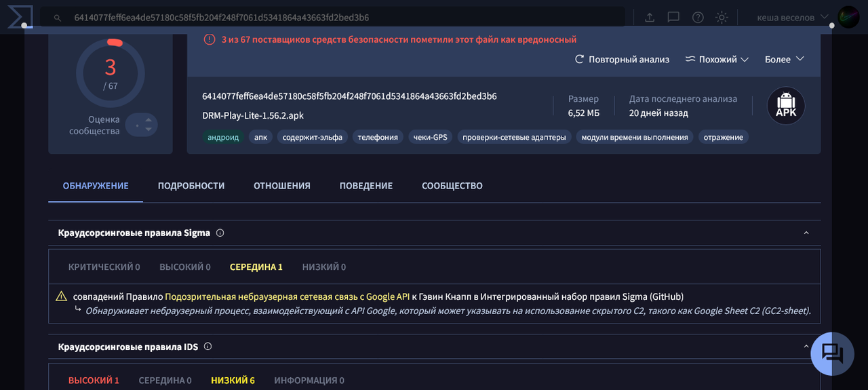Collapse the Sigma rules section chevron
The image size is (868, 390).
[x=806, y=233]
